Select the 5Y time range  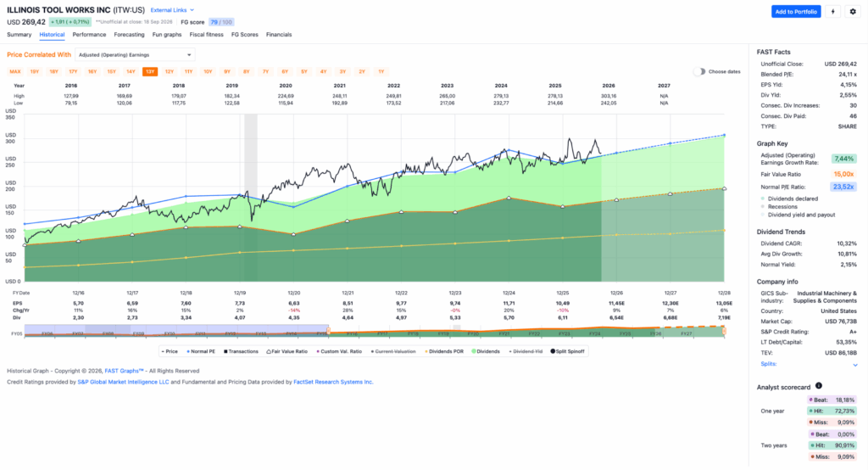(x=304, y=71)
